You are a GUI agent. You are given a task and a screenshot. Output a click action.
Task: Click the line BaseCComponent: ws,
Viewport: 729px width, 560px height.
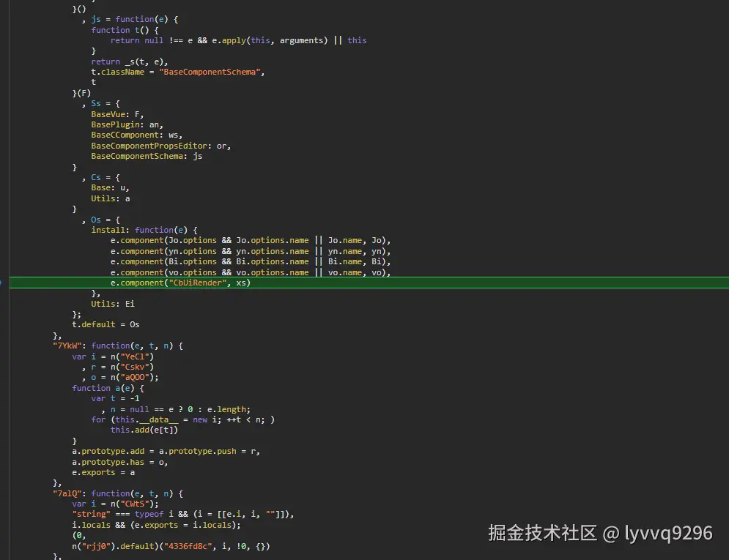click(137, 135)
